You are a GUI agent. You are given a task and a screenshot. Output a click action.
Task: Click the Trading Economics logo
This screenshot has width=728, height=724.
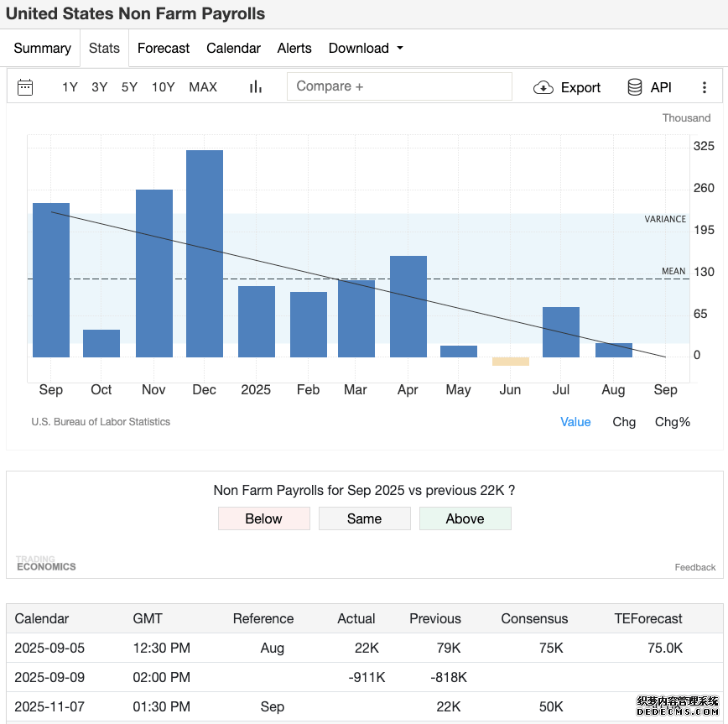point(46,563)
